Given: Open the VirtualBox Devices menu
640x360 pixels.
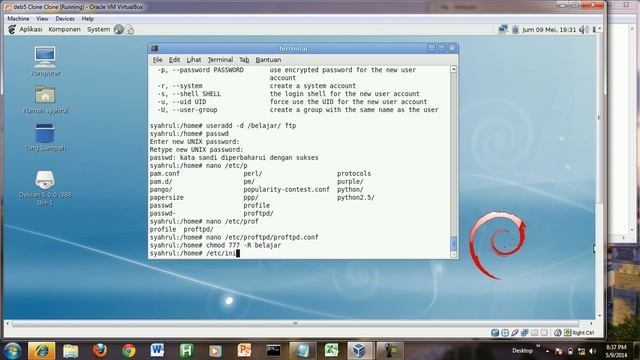Looking at the screenshot, I should click(65, 19).
